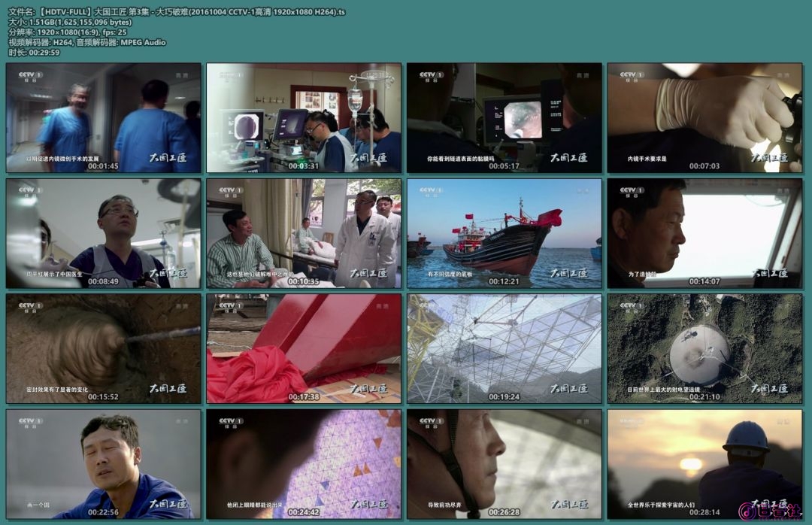Click the 大国工匠 title logo in the 00:26:28 frame
Screen dimensions: 812x525
pos(568,504)
